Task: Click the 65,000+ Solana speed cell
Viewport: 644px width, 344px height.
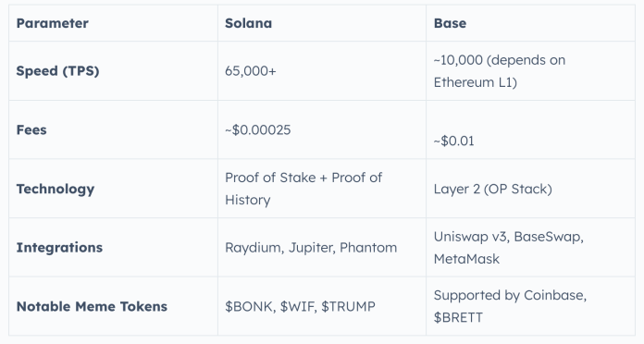Action: (x=251, y=71)
